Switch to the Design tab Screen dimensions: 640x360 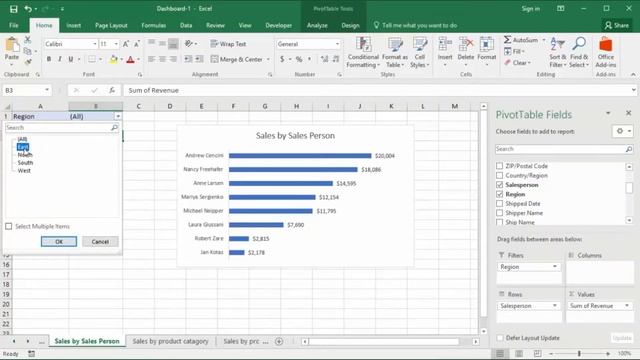coord(350,25)
